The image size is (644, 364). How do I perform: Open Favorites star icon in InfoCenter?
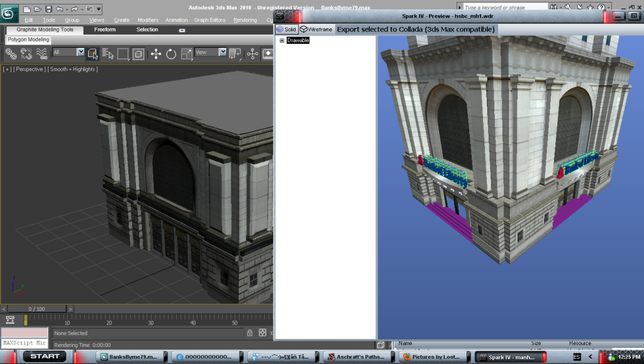tap(590, 7)
